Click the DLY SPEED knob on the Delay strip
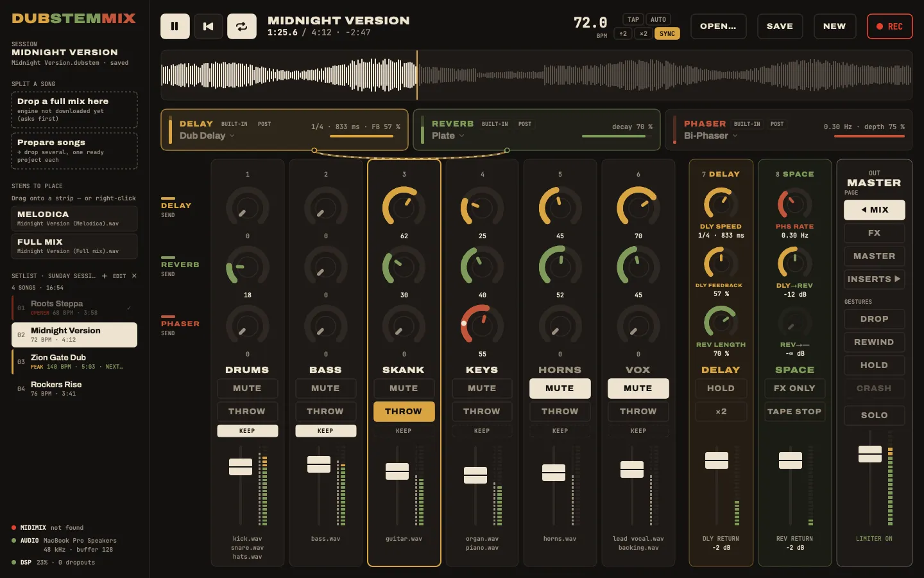This screenshot has width=924, height=578. 721,204
